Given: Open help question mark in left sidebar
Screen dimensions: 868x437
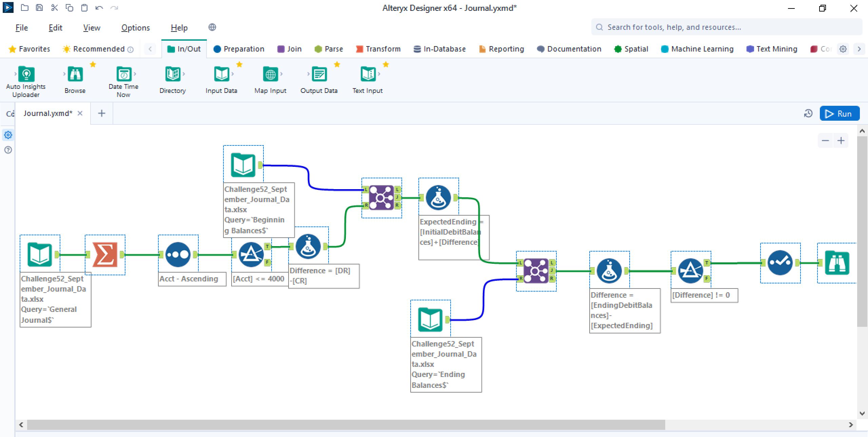Looking at the screenshot, I should pos(8,150).
